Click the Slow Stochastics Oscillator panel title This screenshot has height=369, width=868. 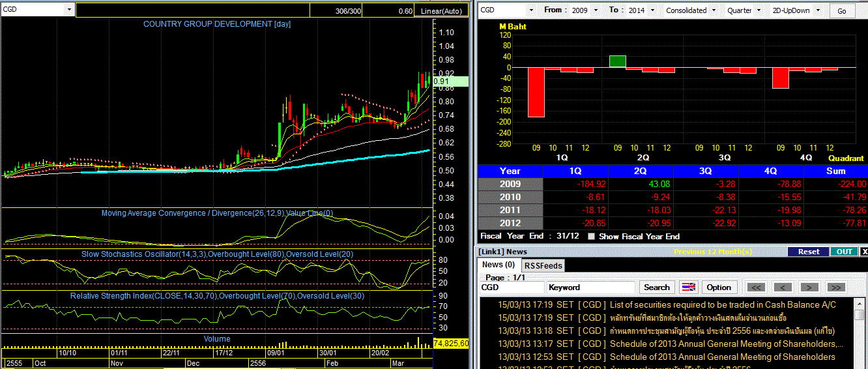(x=217, y=254)
